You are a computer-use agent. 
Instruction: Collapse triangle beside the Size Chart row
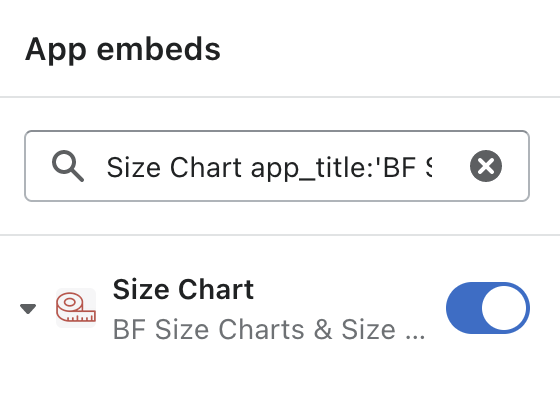point(28,309)
